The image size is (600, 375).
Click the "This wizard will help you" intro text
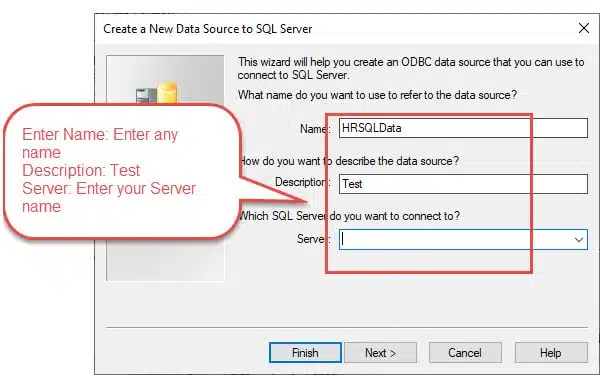coord(411,68)
